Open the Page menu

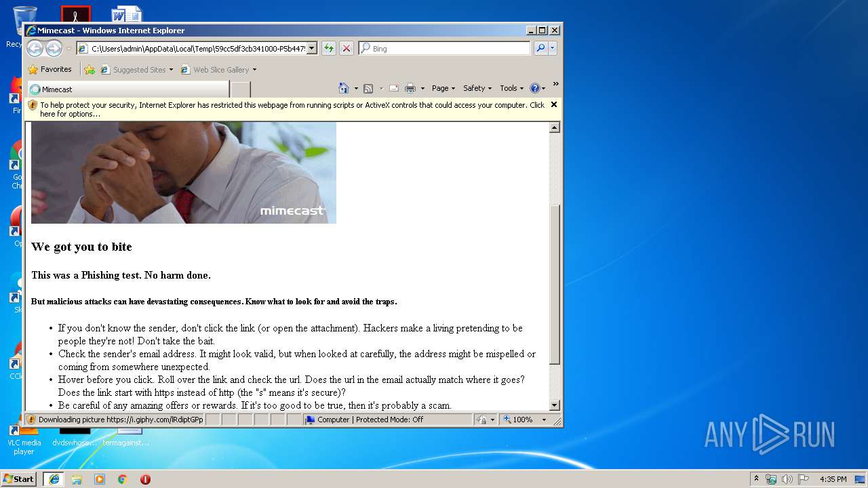pyautogui.click(x=443, y=88)
